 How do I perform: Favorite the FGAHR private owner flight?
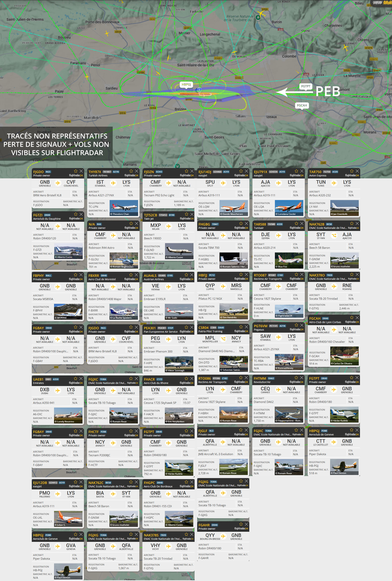pyautogui.click(x=241, y=524)
